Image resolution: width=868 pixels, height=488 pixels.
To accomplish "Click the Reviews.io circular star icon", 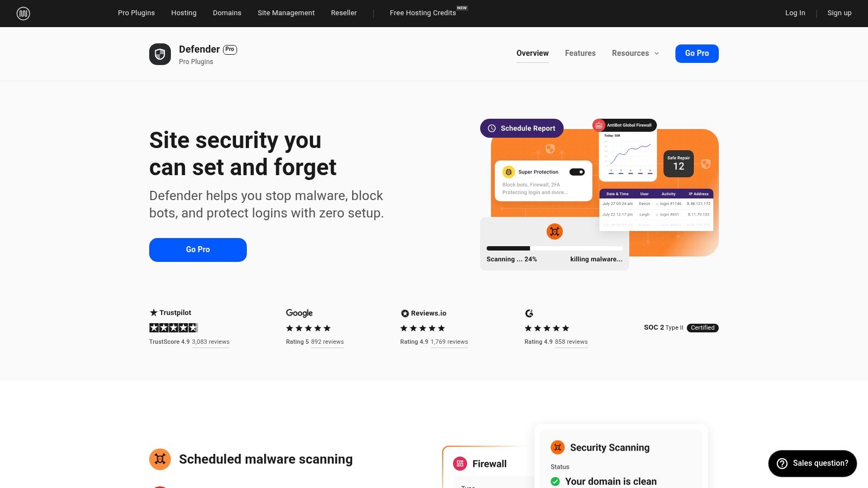I will point(405,313).
